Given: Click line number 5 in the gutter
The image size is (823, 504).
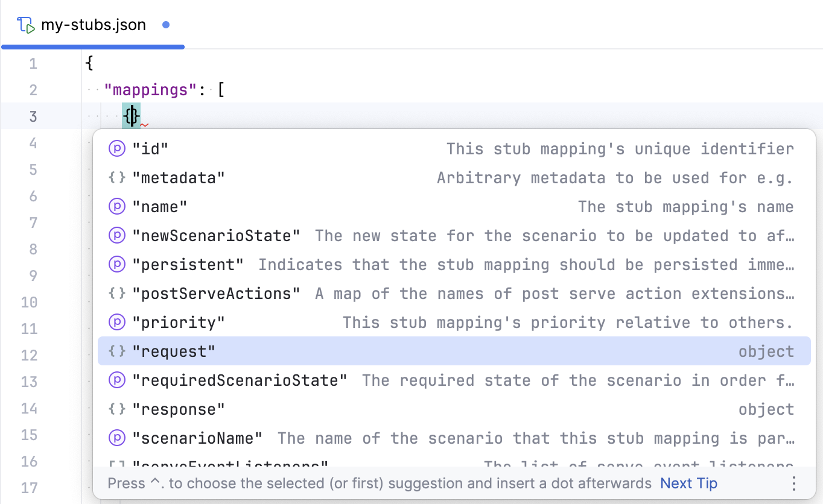Looking at the screenshot, I should (x=33, y=169).
